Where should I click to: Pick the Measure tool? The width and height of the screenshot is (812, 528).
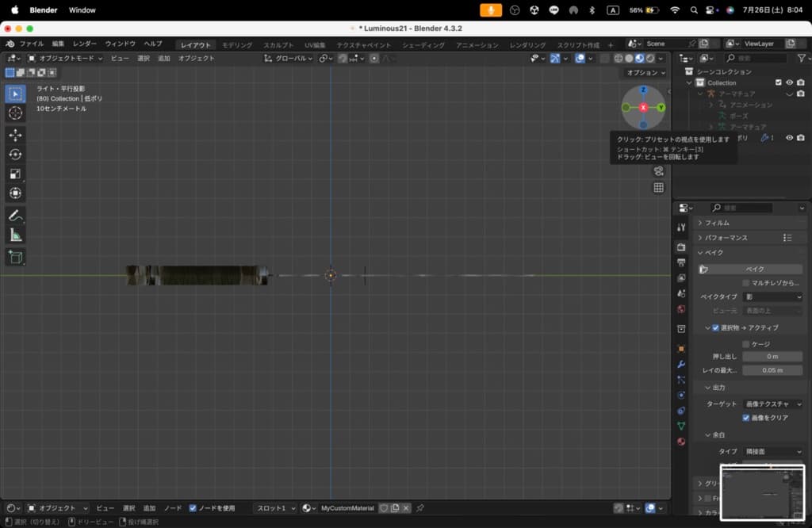(15, 235)
